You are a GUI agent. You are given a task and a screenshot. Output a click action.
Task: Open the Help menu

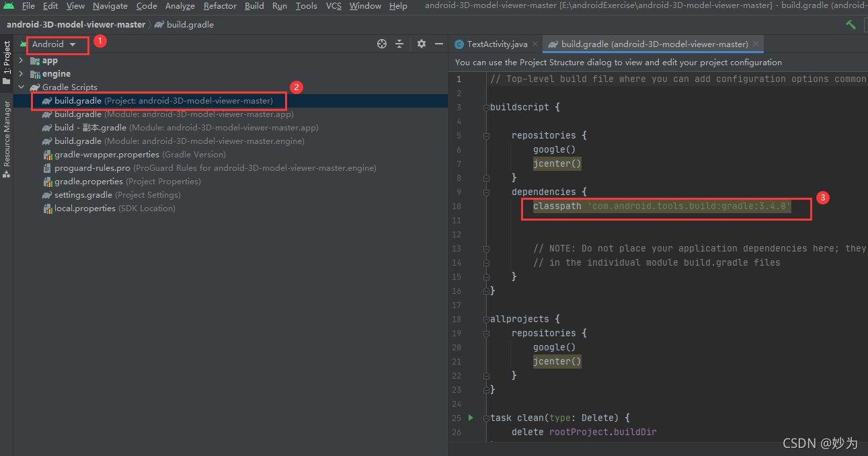tap(398, 6)
